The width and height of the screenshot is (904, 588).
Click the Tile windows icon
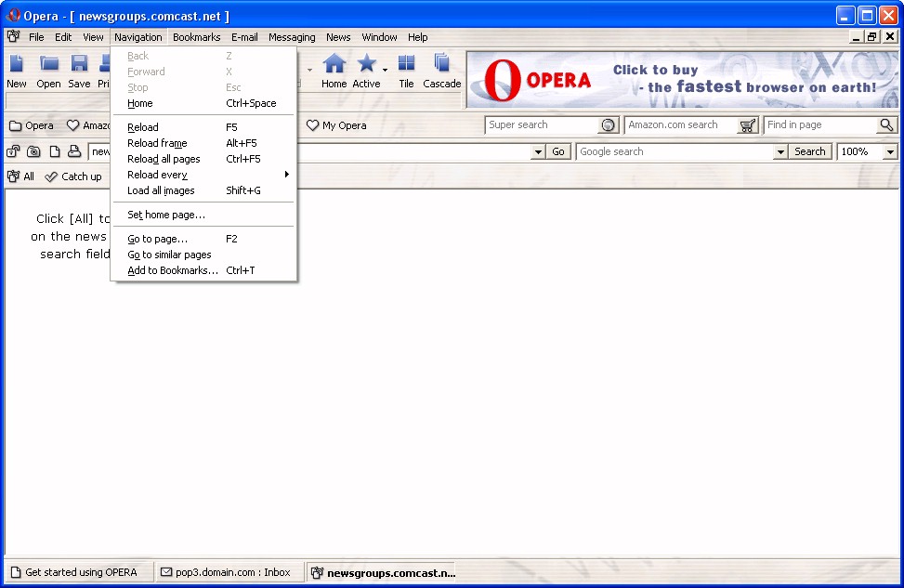[x=406, y=64]
